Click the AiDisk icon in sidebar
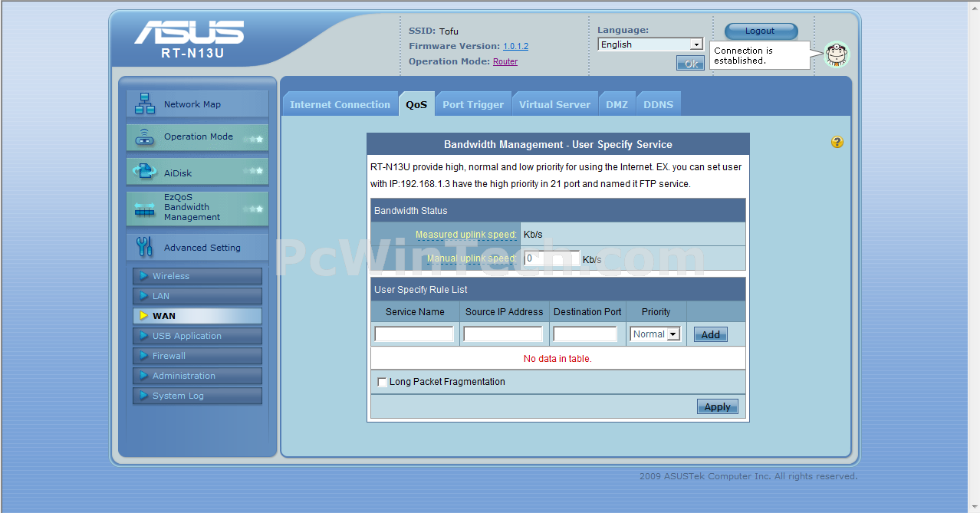Image resolution: width=980 pixels, height=513 pixels. (x=145, y=172)
